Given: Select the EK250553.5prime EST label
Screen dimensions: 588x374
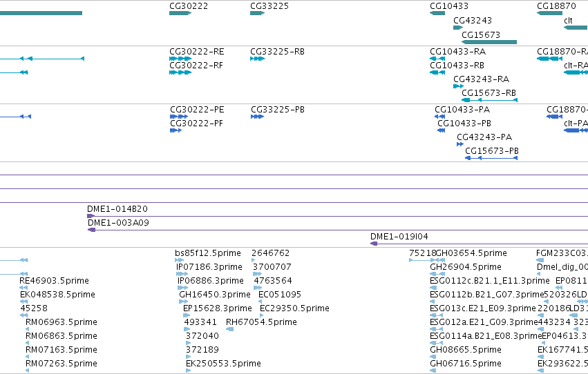Looking at the screenshot, I should pos(223,364).
